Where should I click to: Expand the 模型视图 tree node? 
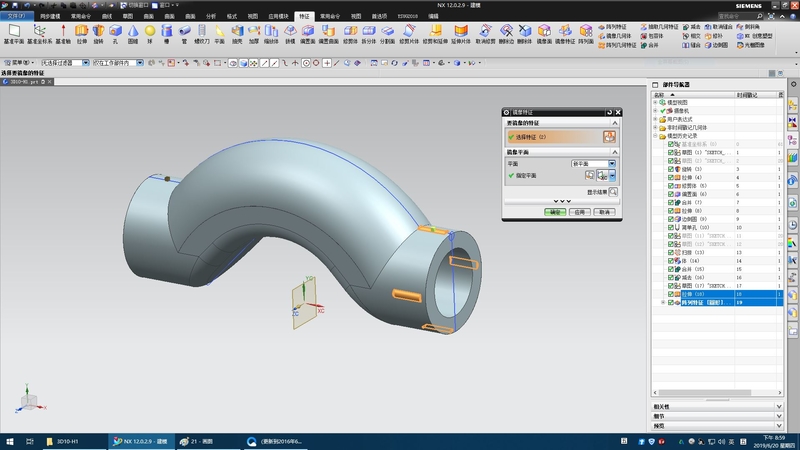pos(656,102)
